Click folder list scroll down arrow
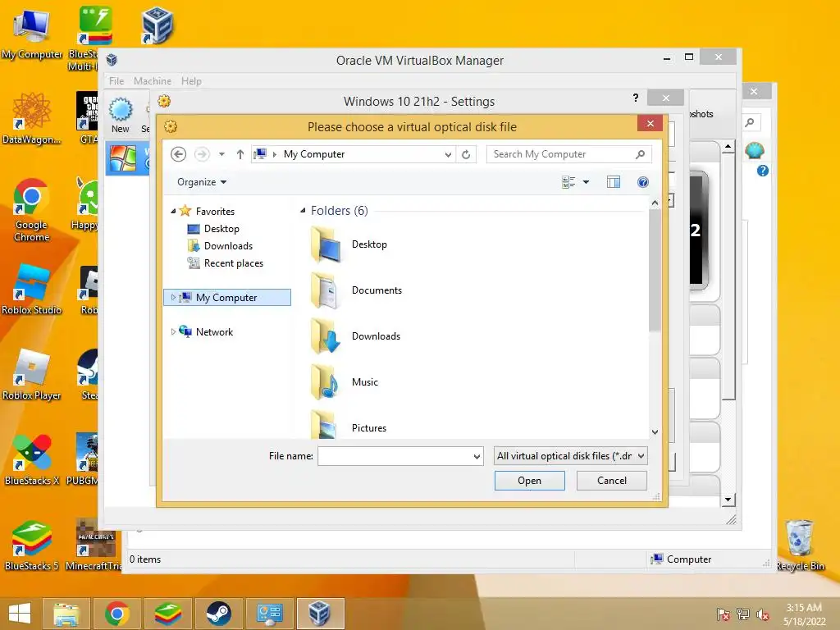840x630 pixels. point(655,431)
